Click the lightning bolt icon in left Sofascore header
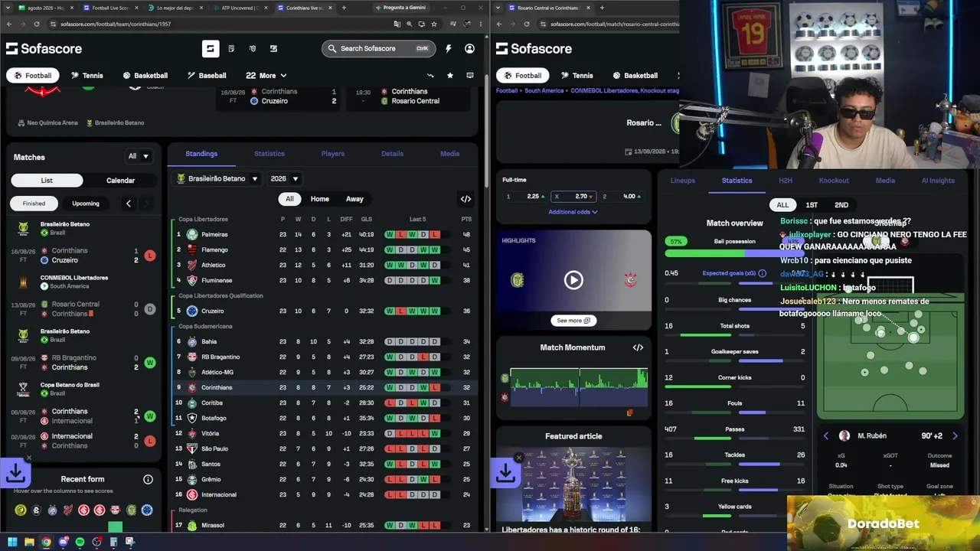This screenshot has width=980, height=551. (x=448, y=48)
